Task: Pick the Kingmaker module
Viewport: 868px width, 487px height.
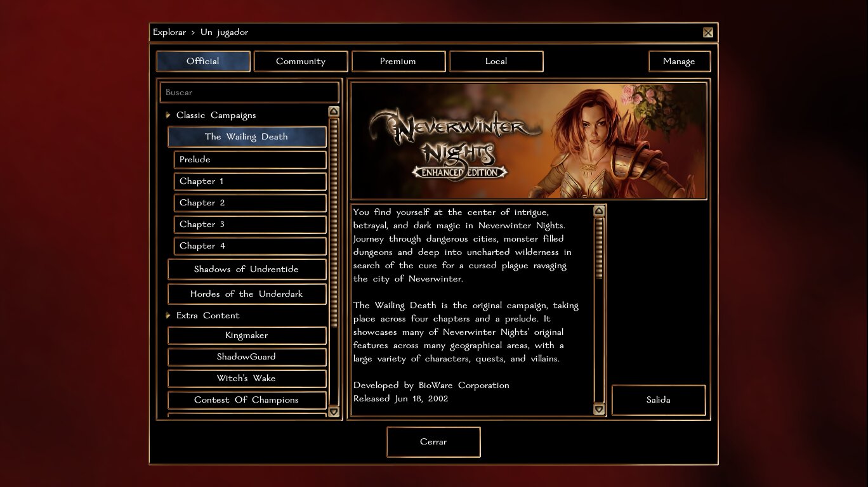Action: pos(247,335)
